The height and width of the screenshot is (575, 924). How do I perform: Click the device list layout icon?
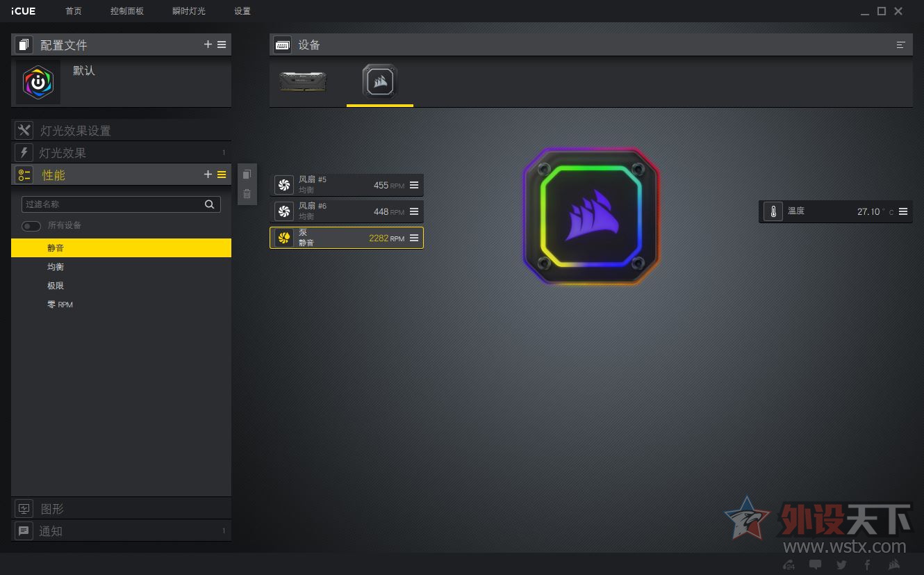(x=901, y=45)
